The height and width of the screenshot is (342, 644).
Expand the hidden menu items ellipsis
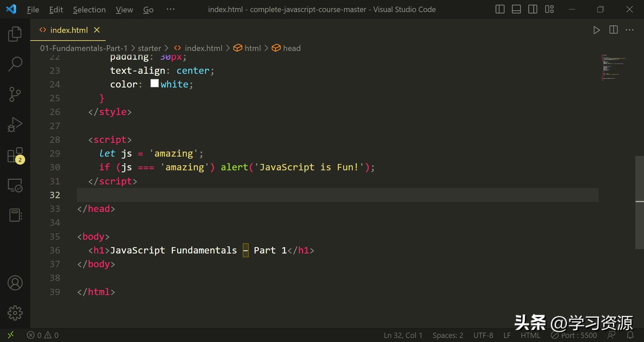pos(170,9)
